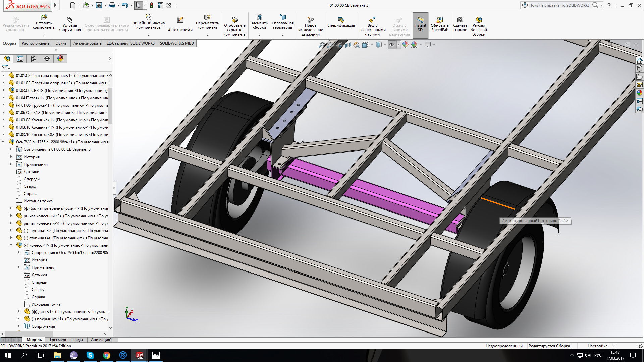Switch to the Расположение tab
Screen dimensions: 644x362
[x=36, y=43]
